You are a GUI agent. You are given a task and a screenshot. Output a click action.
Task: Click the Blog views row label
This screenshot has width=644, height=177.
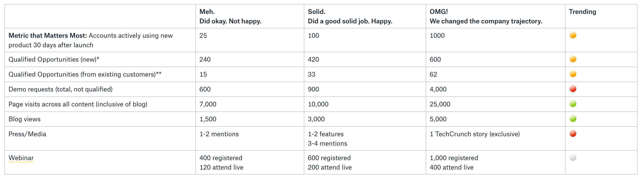(25, 119)
